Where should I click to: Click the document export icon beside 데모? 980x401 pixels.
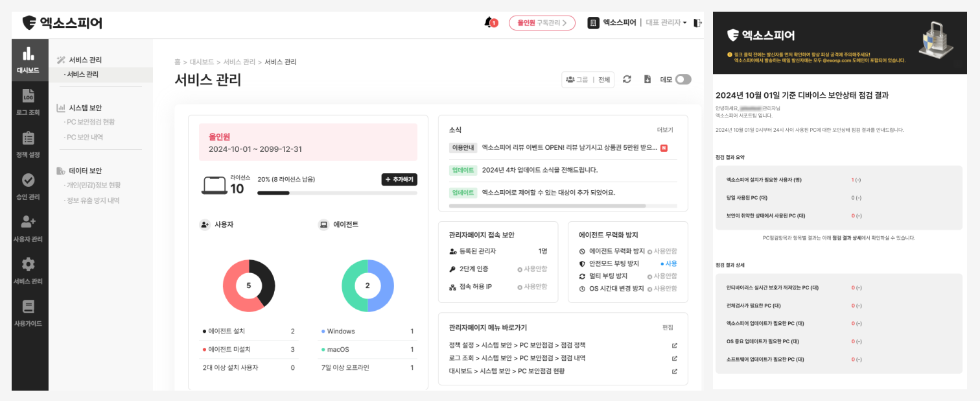point(647,79)
